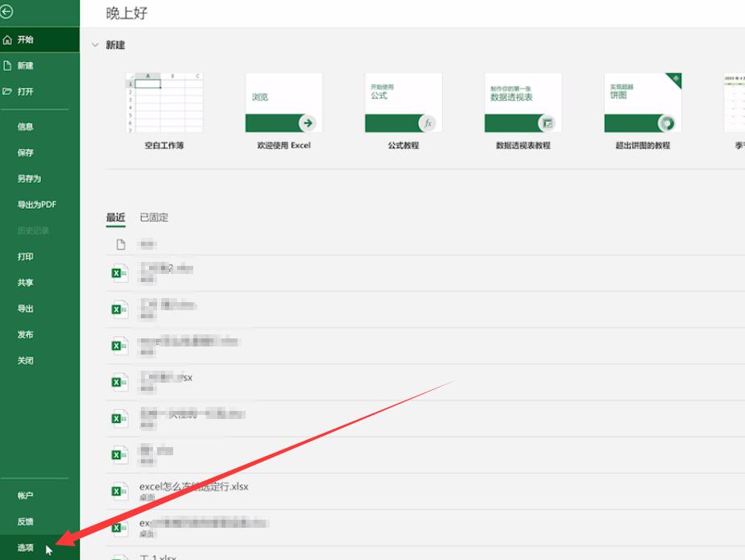
Task: Switch to the 最近 tab
Action: pyautogui.click(x=115, y=218)
